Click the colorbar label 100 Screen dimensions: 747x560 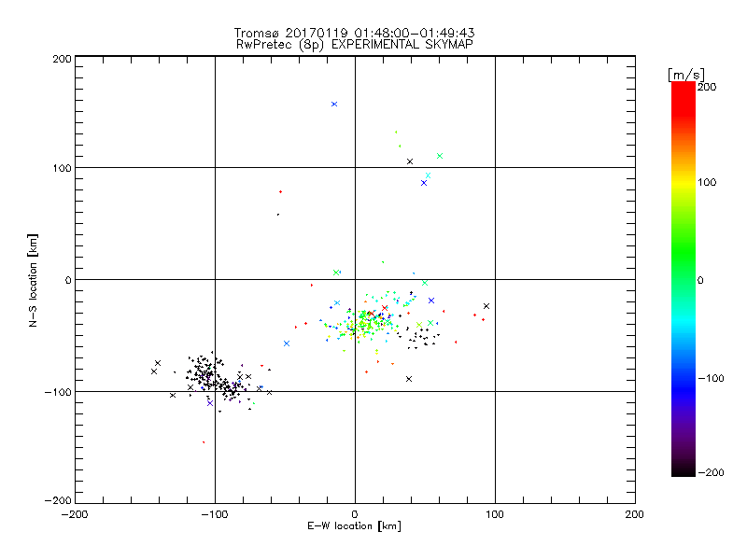[707, 182]
